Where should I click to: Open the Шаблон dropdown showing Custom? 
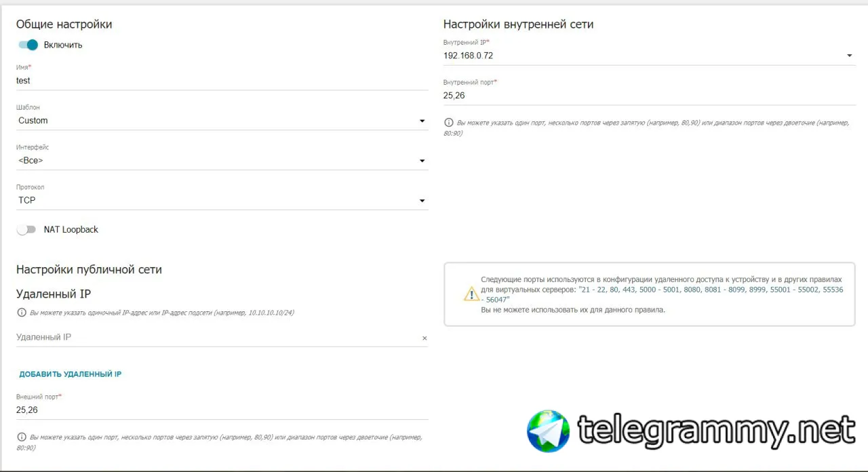click(222, 121)
